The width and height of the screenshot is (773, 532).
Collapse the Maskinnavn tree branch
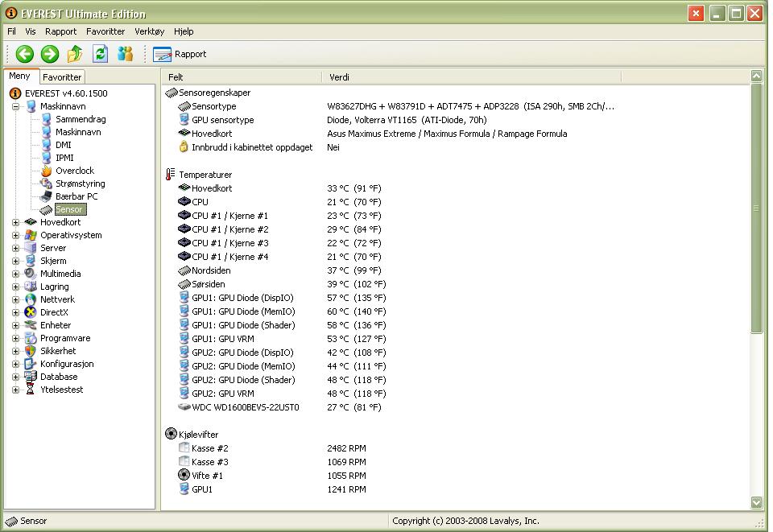coord(16,106)
